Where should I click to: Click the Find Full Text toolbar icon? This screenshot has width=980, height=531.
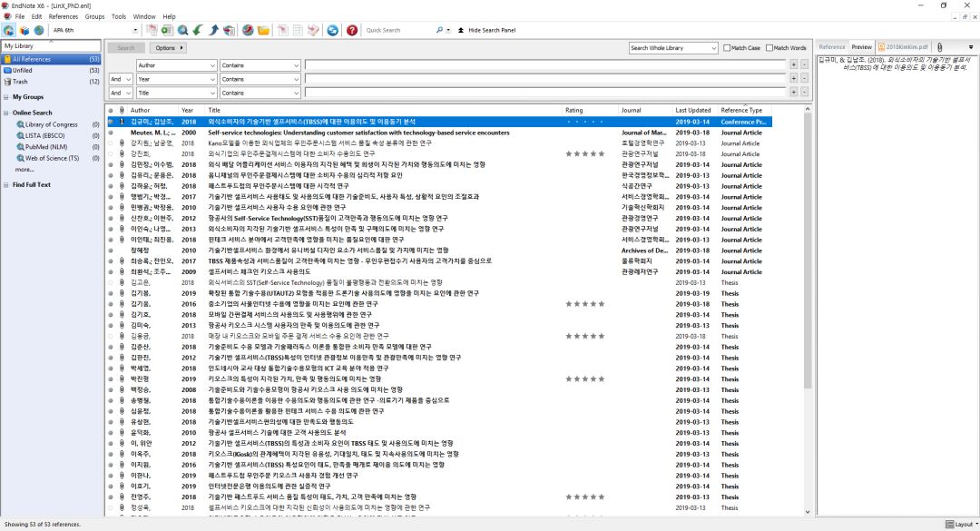[x=230, y=30]
